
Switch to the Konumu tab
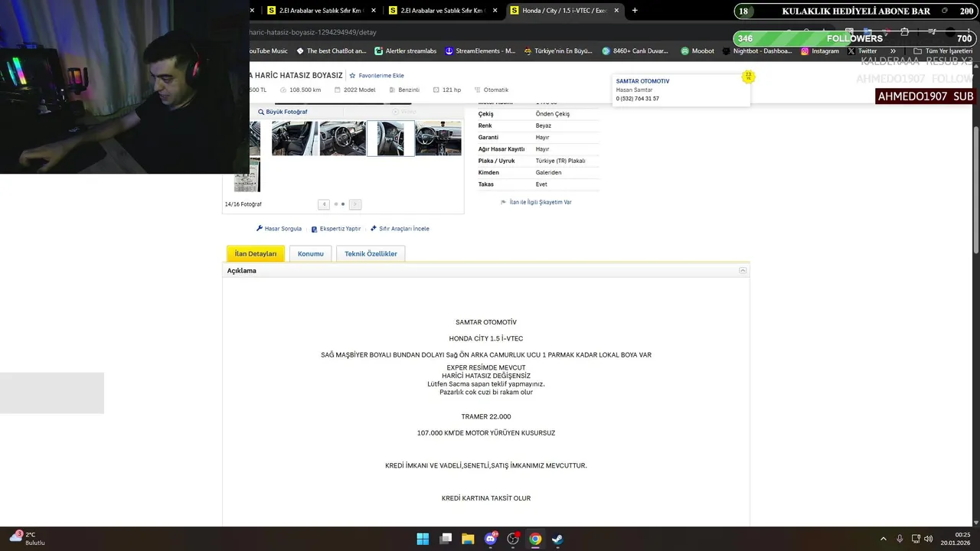[x=310, y=253]
